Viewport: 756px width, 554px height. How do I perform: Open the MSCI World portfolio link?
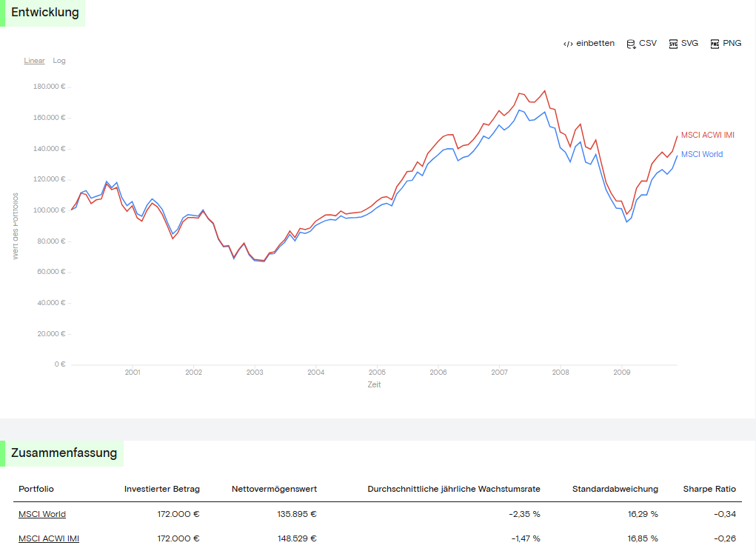42,514
